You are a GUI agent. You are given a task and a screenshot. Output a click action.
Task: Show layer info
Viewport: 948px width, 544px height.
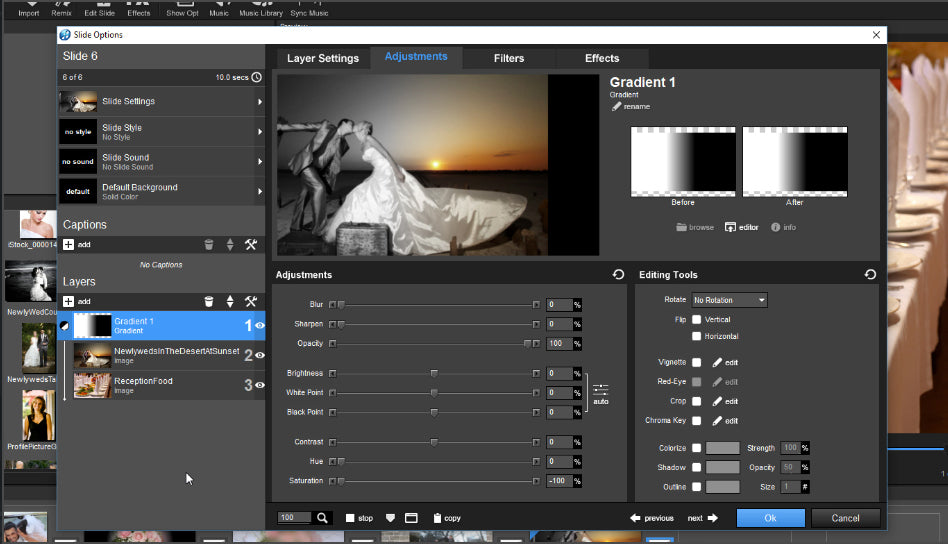[x=784, y=227]
